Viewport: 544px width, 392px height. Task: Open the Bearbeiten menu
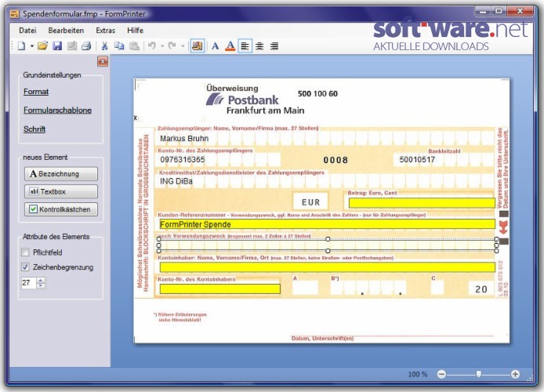(x=66, y=31)
